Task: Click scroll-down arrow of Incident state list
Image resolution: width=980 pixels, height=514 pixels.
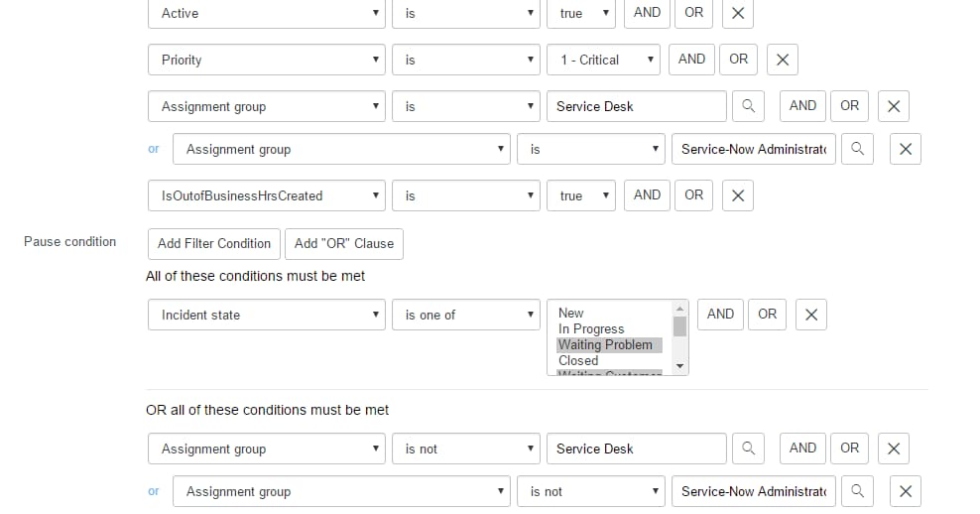Action: [680, 366]
